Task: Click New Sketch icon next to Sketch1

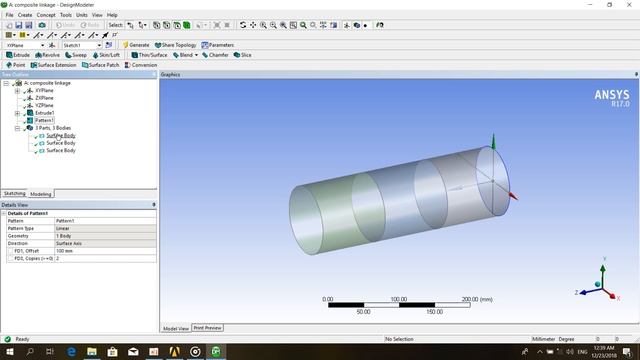Action: pos(109,45)
